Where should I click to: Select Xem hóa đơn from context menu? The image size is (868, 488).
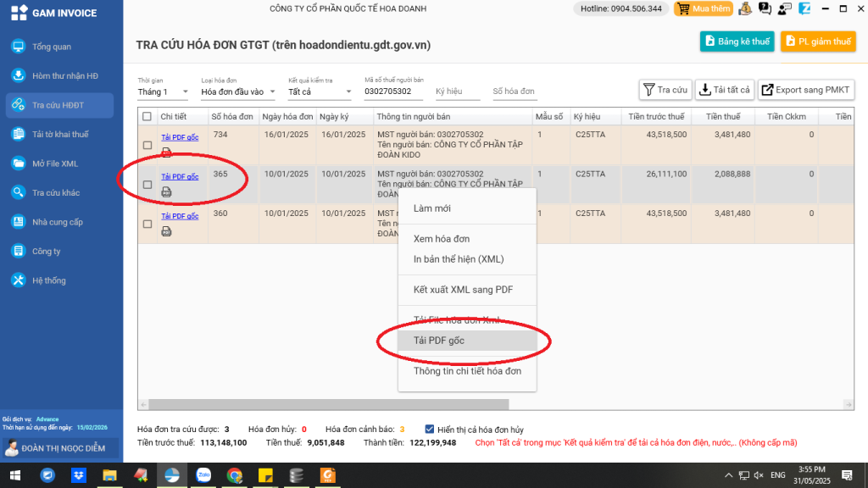[467, 239]
